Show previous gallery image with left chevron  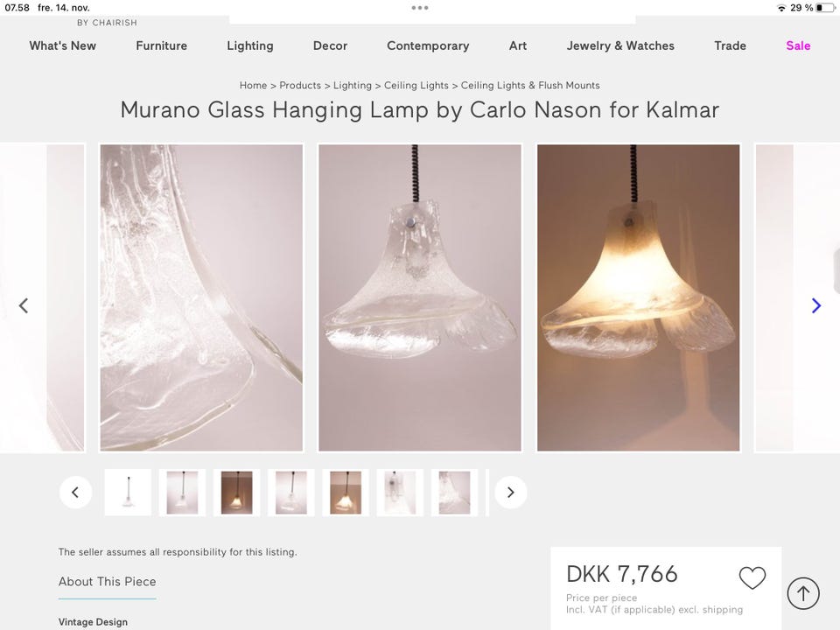click(24, 305)
